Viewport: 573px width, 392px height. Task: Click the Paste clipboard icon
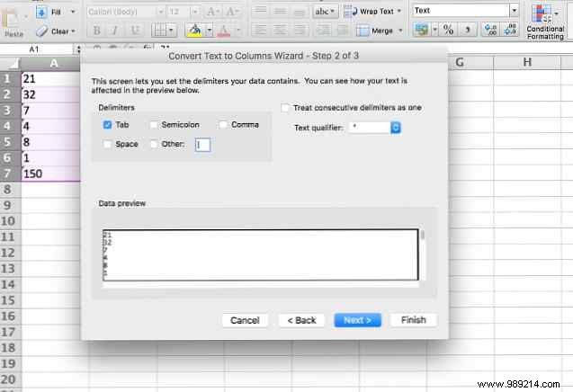[x=10, y=18]
